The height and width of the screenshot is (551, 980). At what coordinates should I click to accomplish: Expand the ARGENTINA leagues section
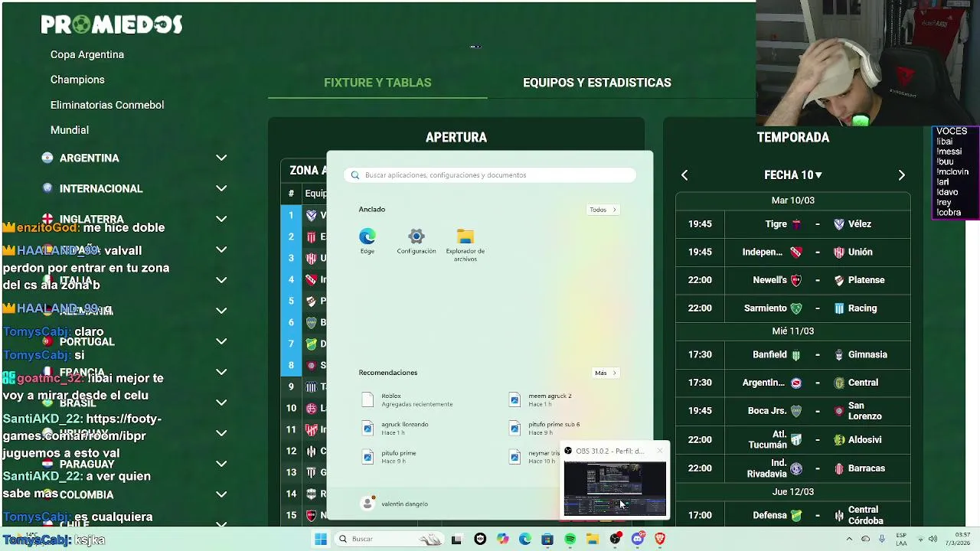221,158
